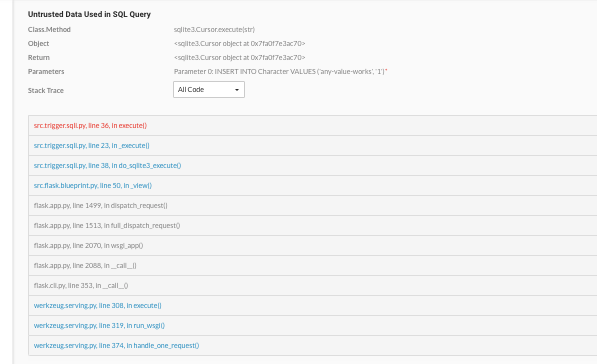Image resolution: width=597 pixels, height=364 pixels.
Task: Open werkzeug.serving.py line 374 handle_one_request() frame
Action: [117, 345]
